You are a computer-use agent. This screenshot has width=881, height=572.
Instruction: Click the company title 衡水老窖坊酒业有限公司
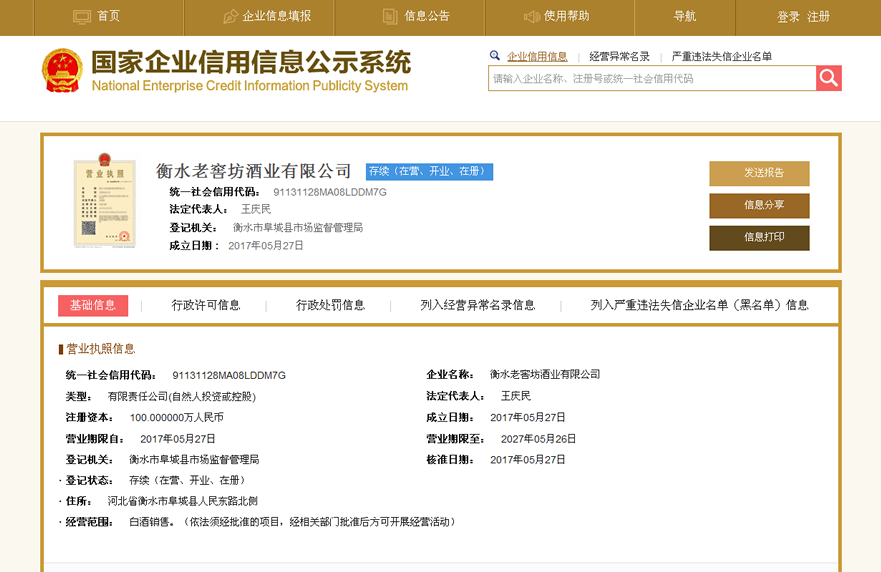click(x=253, y=171)
